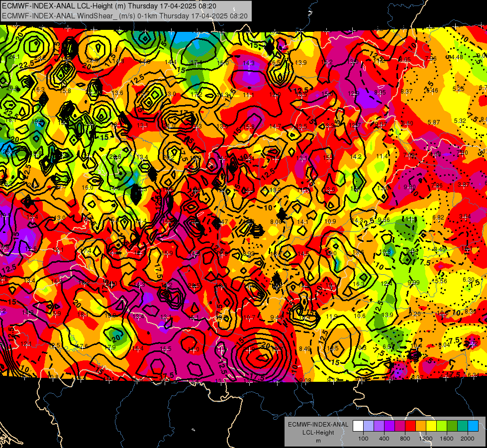The width and height of the screenshot is (487, 448).
Task: Click the map value 11.9
Action: (332, 317)
